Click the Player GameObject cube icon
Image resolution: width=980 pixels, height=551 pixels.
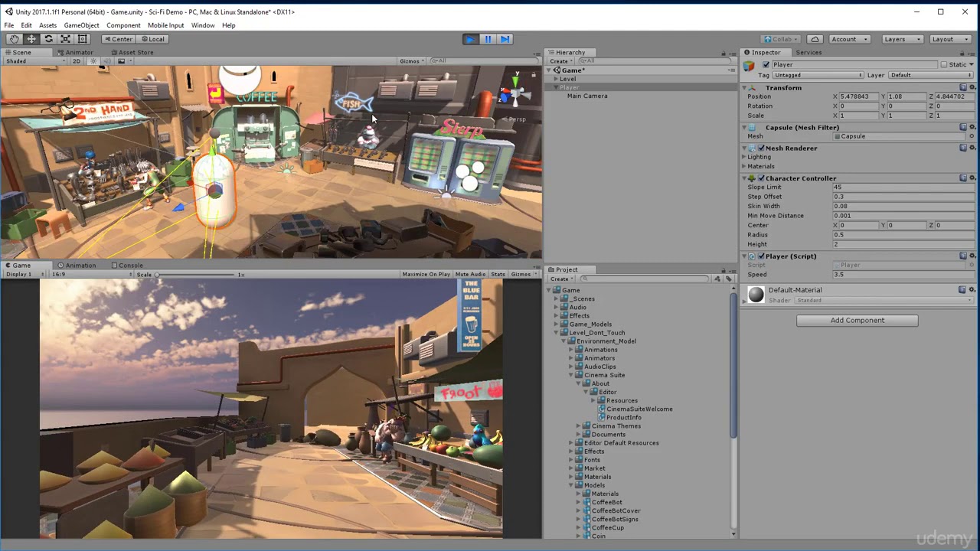[x=750, y=65]
